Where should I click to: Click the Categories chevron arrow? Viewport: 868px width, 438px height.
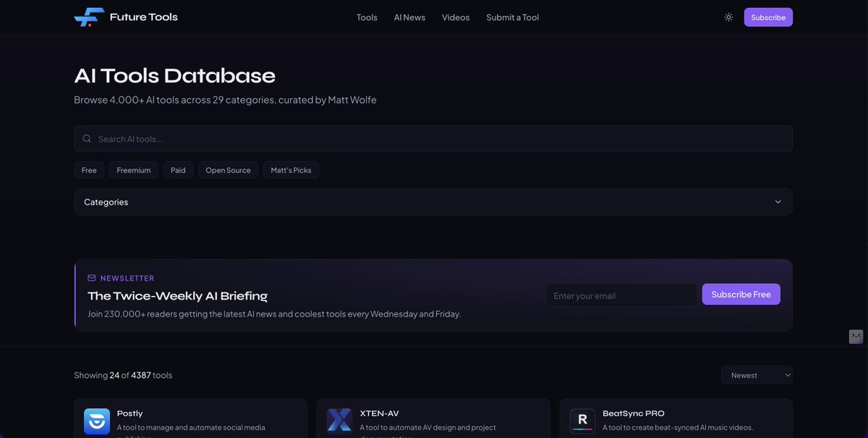(778, 202)
